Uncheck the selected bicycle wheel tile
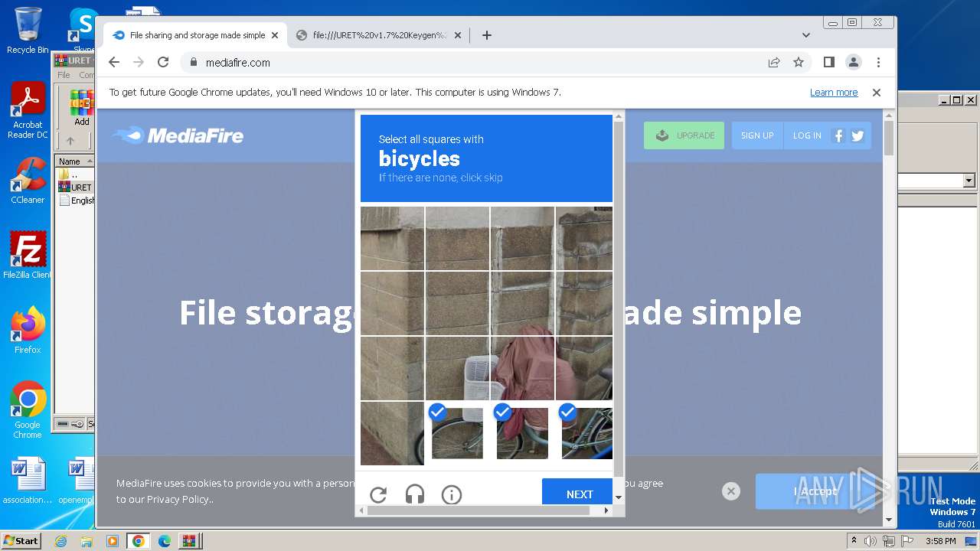 click(457, 433)
